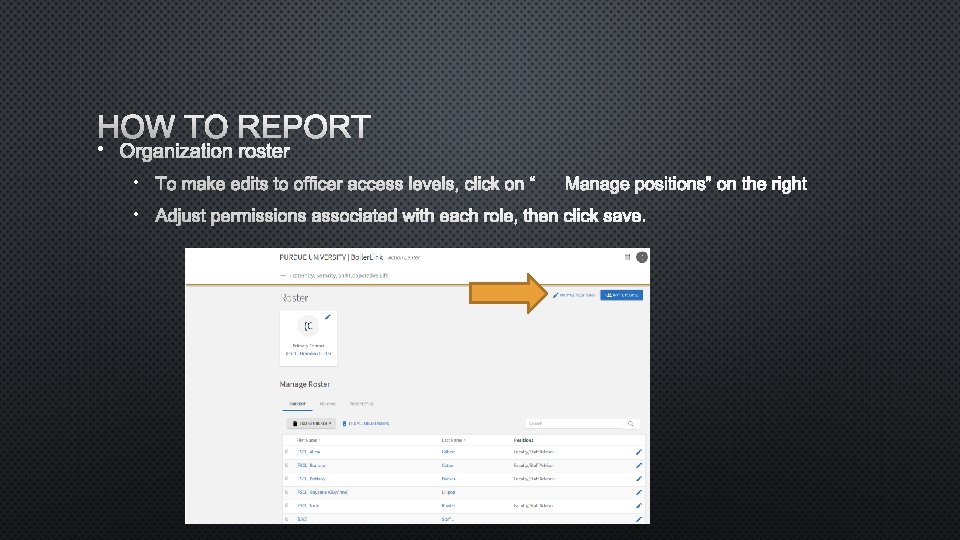Tick the checkbox on second roster row

point(287,465)
